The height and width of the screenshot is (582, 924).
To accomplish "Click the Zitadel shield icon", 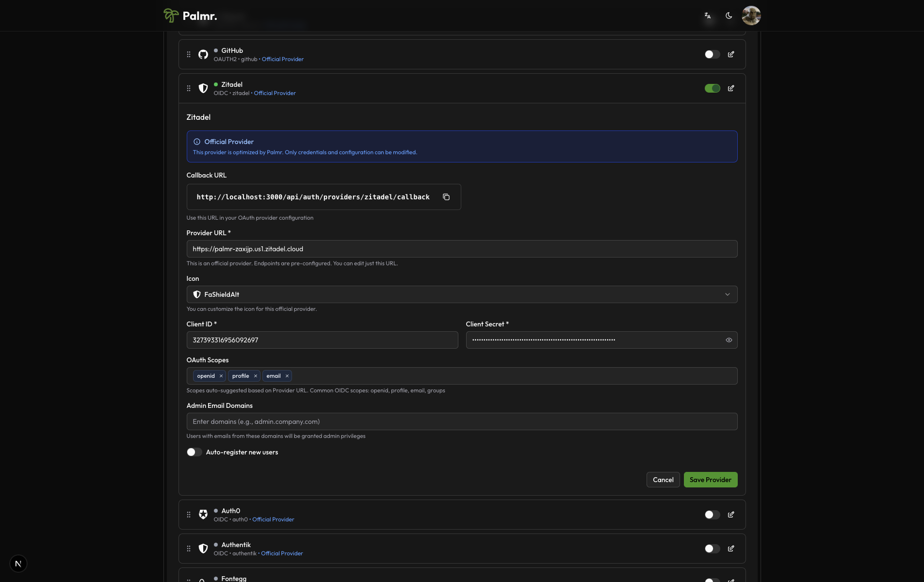I will [203, 88].
